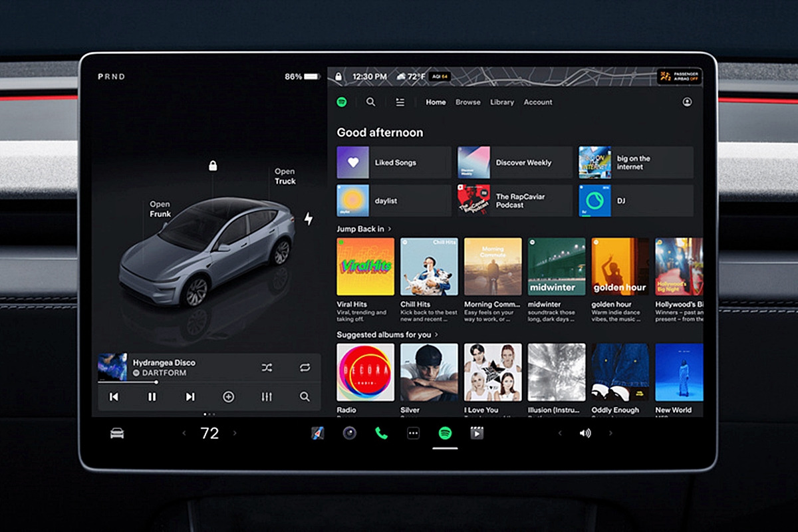798x532 pixels.
Task: Tap the 72°F weather indicator
Action: tap(412, 76)
